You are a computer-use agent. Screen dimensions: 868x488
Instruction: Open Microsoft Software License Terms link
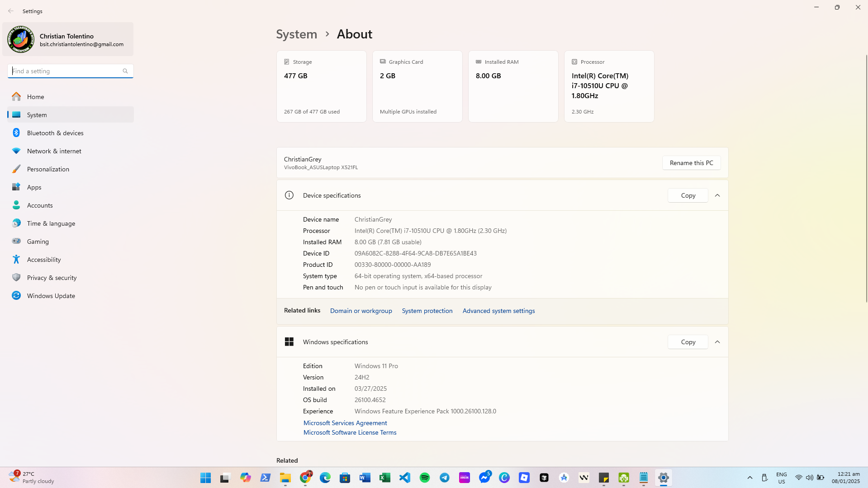(350, 432)
